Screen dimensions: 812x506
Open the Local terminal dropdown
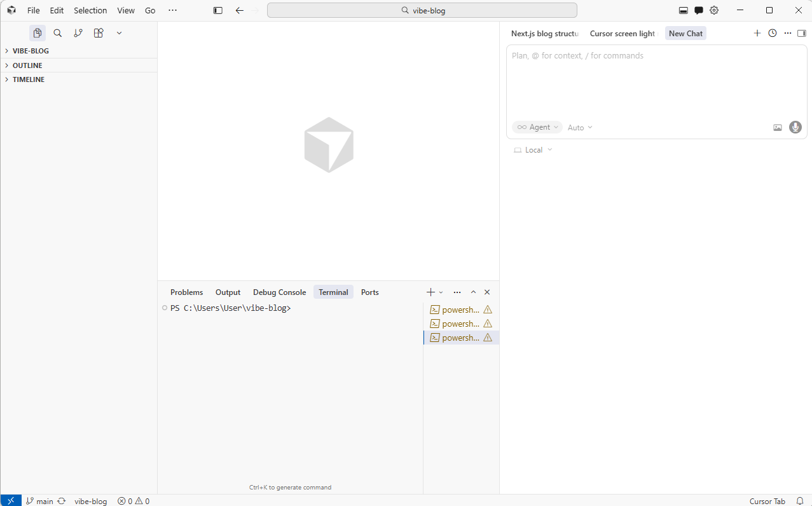(533, 149)
